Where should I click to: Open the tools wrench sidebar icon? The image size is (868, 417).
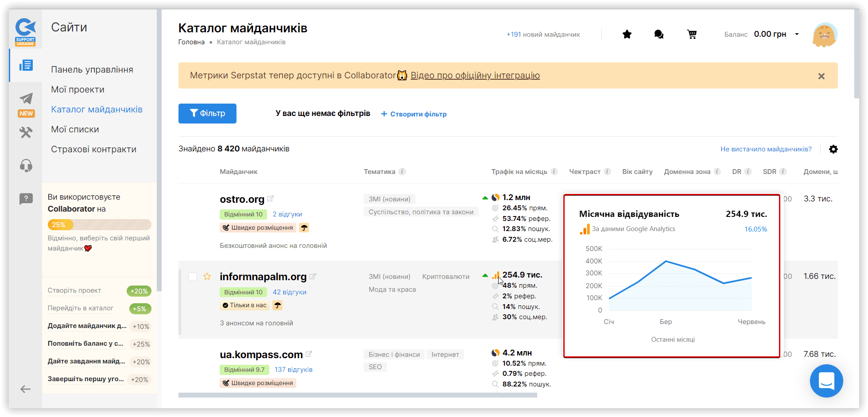(26, 132)
